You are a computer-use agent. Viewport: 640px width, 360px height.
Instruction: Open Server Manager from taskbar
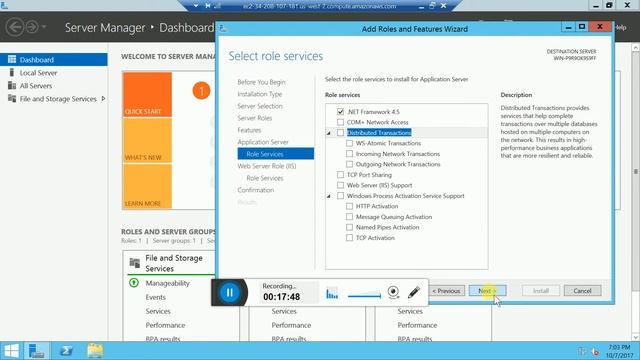37,351
